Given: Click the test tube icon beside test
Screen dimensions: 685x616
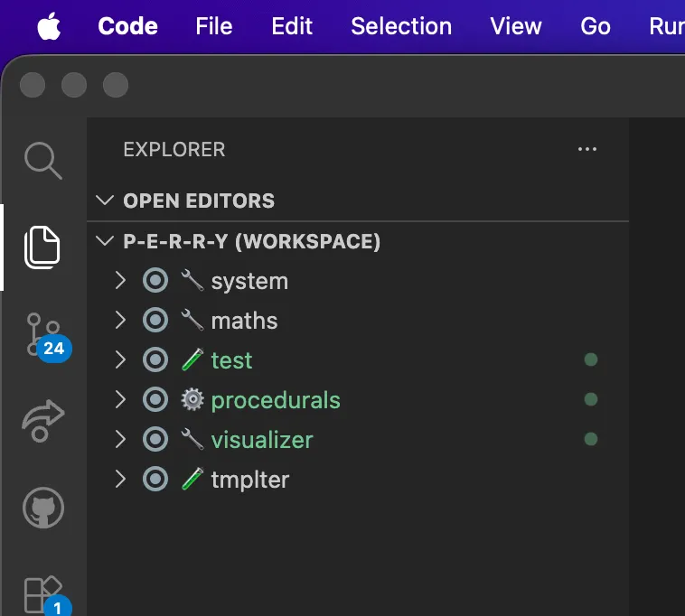Looking at the screenshot, I should [192, 359].
